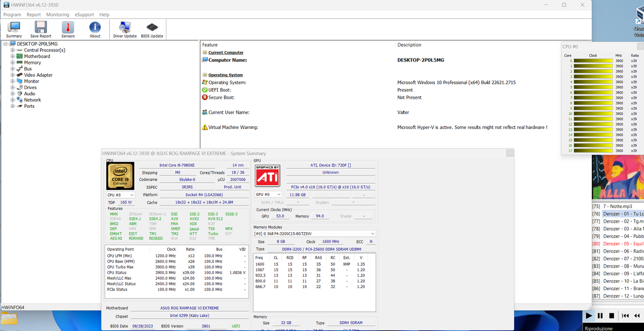Image resolution: width=644 pixels, height=331 pixels.
Task: Open the Help menu
Action: tap(104, 15)
